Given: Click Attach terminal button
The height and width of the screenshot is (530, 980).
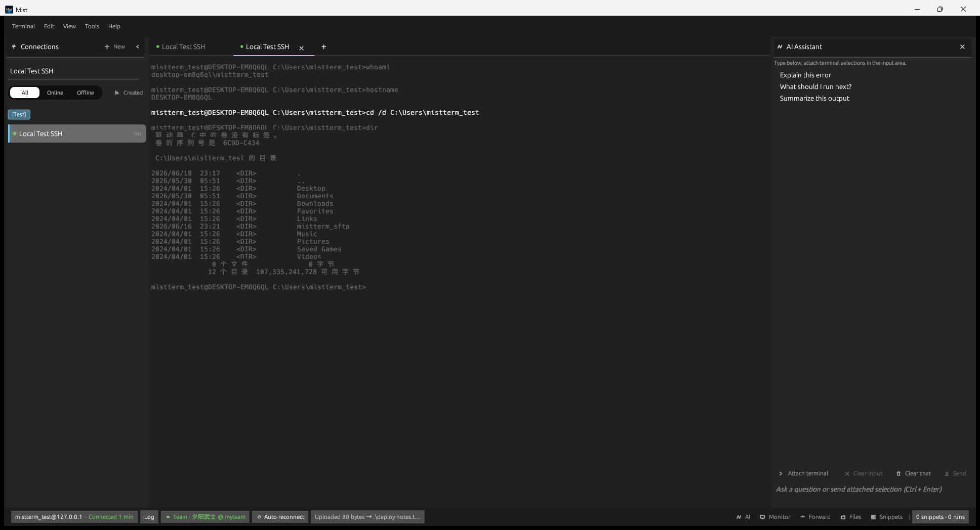Looking at the screenshot, I should click(x=803, y=473).
